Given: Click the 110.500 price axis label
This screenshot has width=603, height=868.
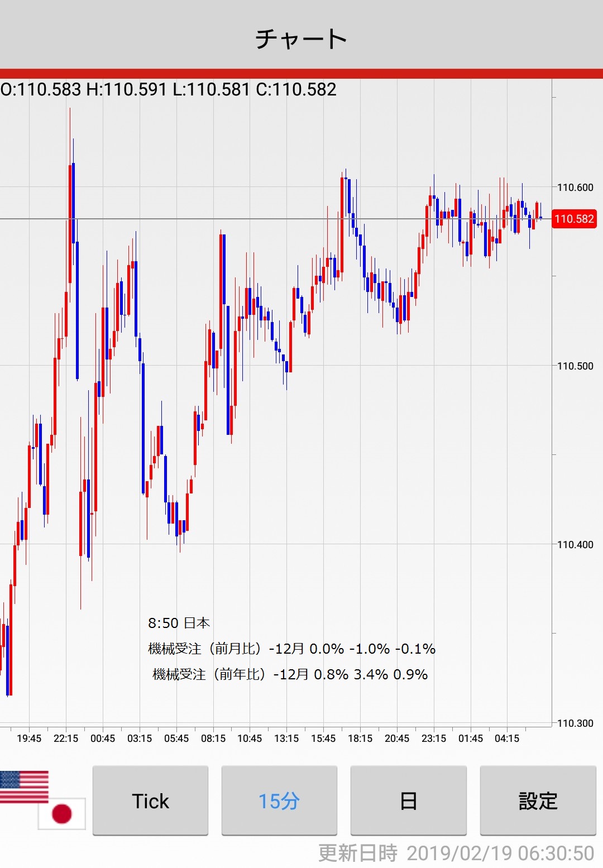Looking at the screenshot, I should click(x=575, y=366).
